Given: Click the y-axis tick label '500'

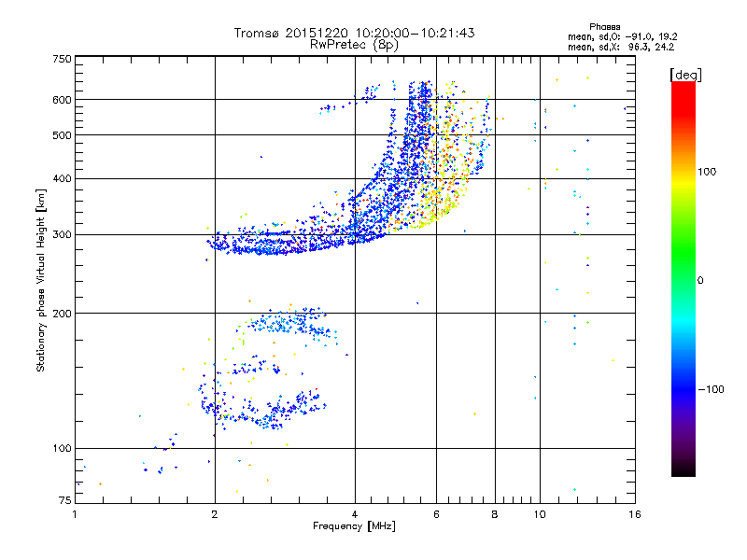Looking at the screenshot, I should point(62,135).
